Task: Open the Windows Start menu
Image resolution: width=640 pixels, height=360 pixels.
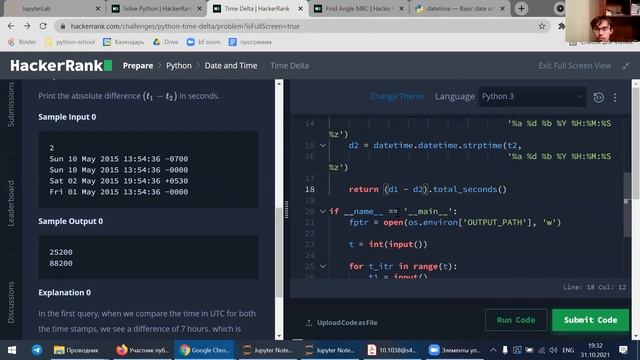Action: (x=12, y=350)
